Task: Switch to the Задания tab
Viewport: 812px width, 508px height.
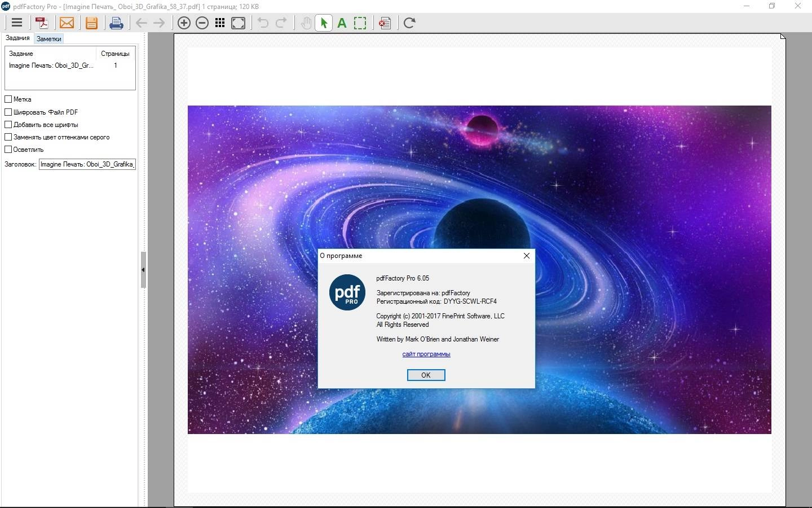Action: click(17, 38)
